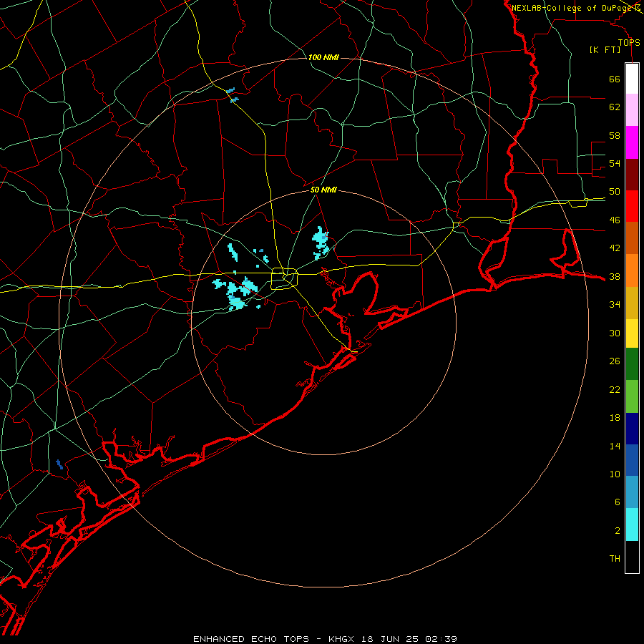Select the dark red (maroon) legend swatch
The image size is (644, 644).
[x=632, y=175]
